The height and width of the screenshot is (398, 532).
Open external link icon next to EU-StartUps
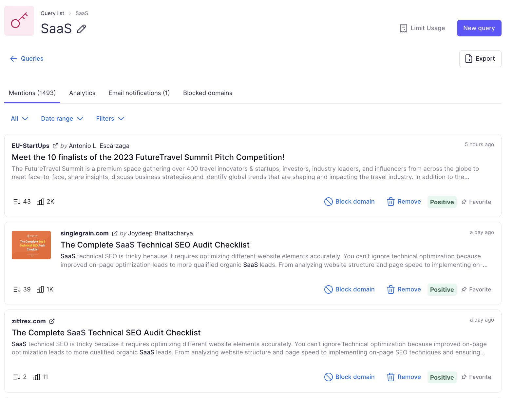pos(55,146)
